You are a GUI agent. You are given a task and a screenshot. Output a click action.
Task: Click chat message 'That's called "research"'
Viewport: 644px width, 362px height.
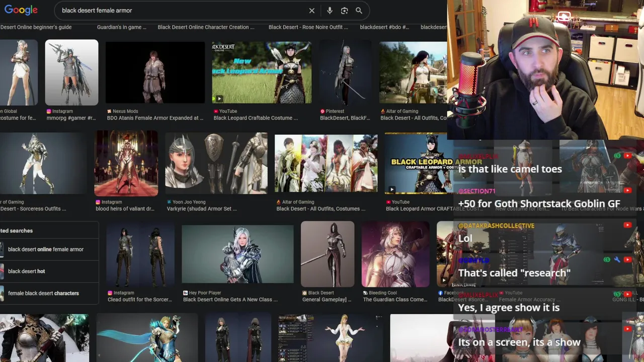[514, 273]
